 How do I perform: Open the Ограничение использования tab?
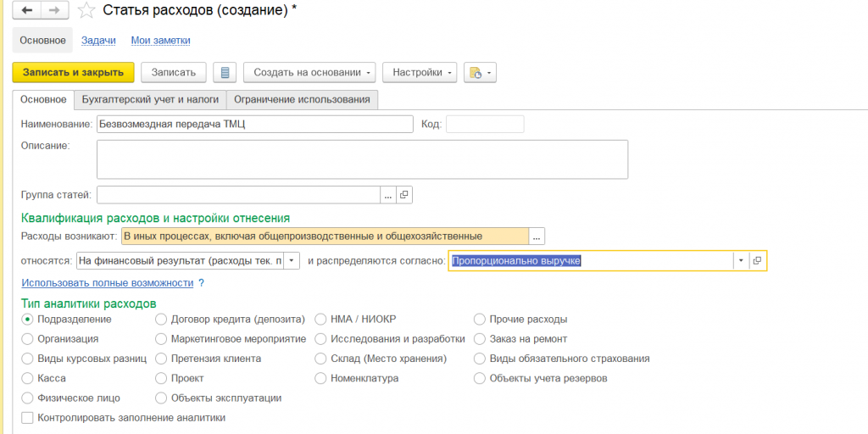[x=303, y=100]
